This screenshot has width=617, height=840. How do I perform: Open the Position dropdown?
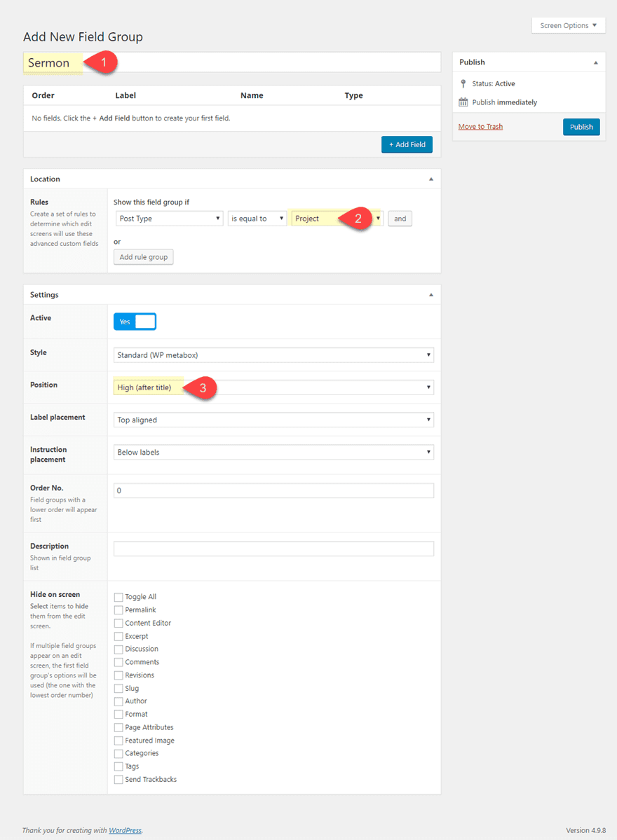pyautogui.click(x=273, y=387)
